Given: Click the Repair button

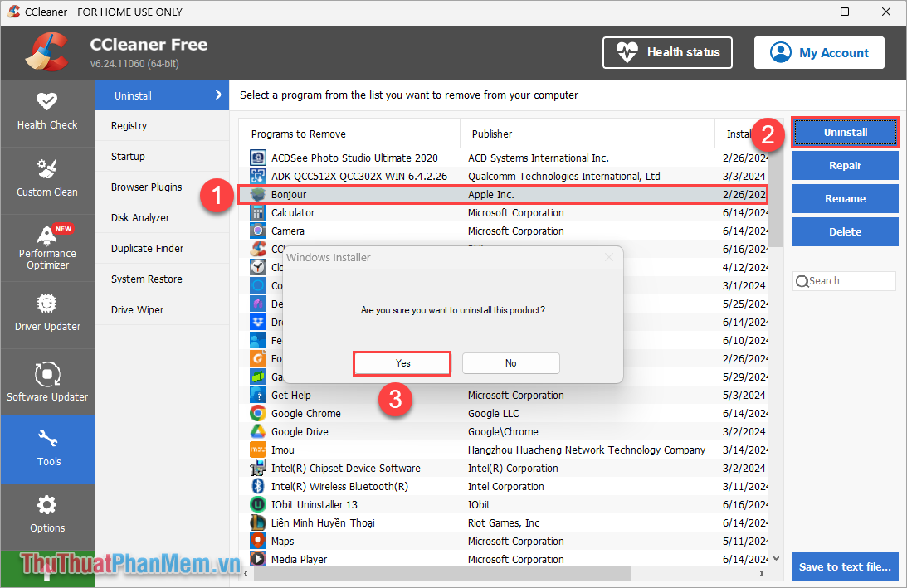Looking at the screenshot, I should click(x=845, y=165).
